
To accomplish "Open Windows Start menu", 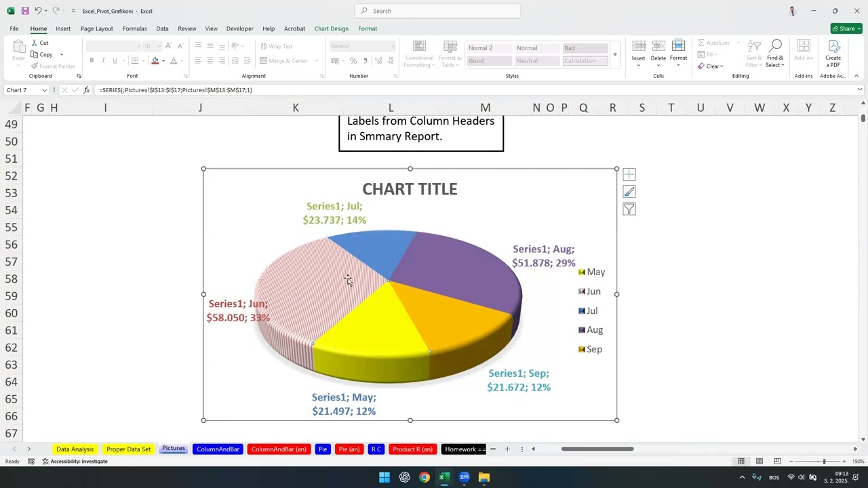I will tap(384, 477).
